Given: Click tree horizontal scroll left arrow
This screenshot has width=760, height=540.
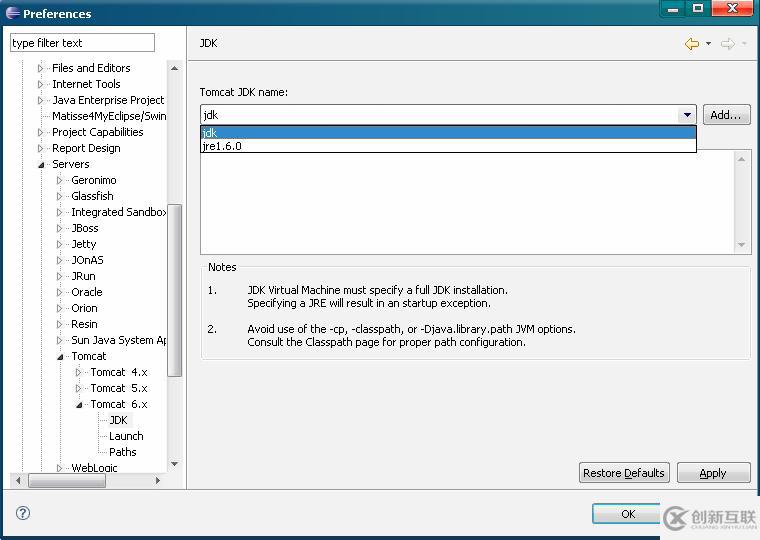Looking at the screenshot, I should 18,480.
